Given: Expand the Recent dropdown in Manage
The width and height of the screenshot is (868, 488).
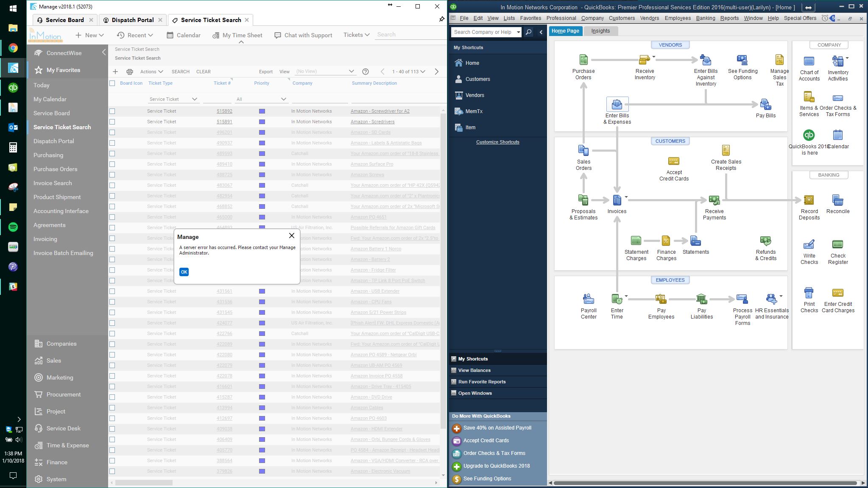Looking at the screenshot, I should click(135, 35).
